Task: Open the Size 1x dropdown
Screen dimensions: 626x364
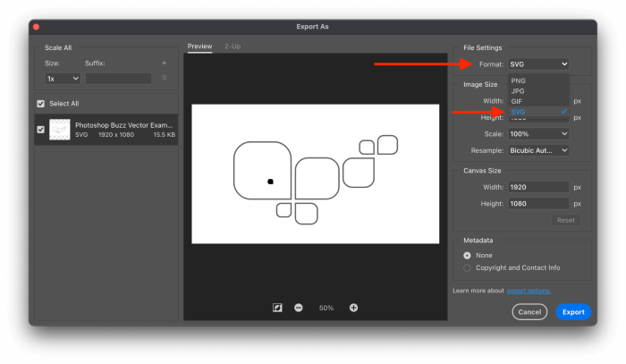Action: (63, 79)
